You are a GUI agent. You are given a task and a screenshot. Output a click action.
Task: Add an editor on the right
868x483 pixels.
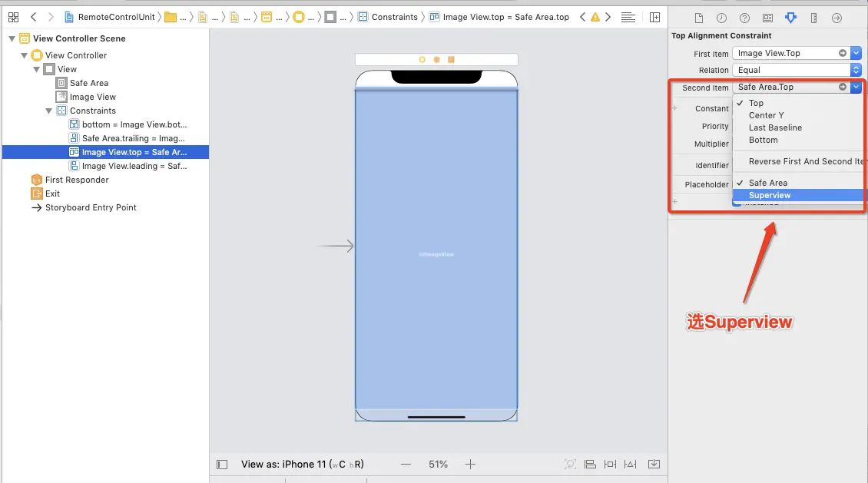pyautogui.click(x=654, y=17)
